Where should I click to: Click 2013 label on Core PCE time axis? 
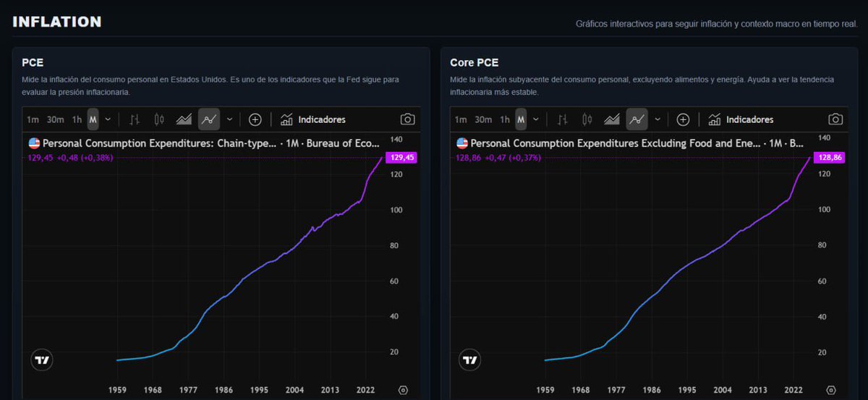pyautogui.click(x=759, y=389)
